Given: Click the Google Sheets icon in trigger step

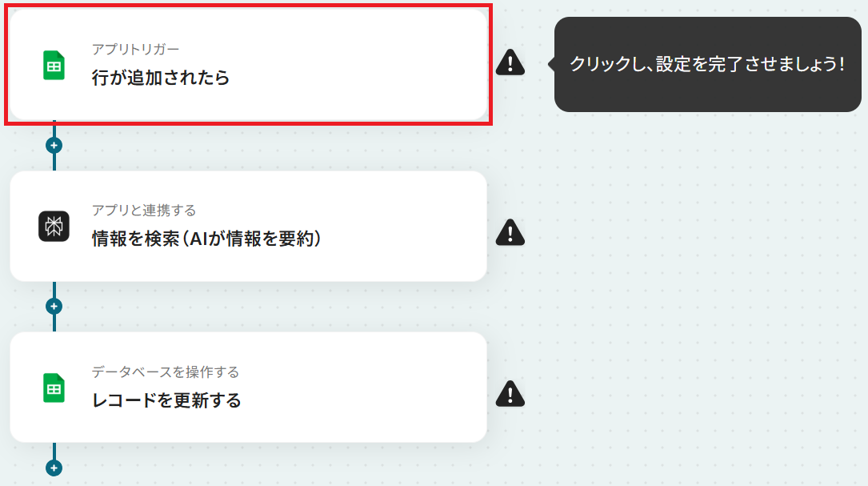Looking at the screenshot, I should (54, 66).
